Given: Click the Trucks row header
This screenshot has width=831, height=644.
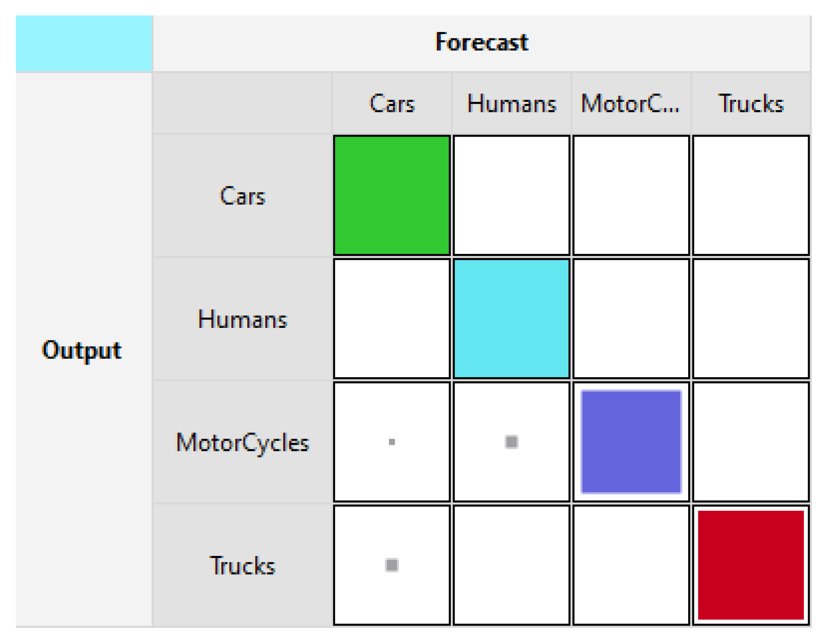Looking at the screenshot, I should (242, 565).
